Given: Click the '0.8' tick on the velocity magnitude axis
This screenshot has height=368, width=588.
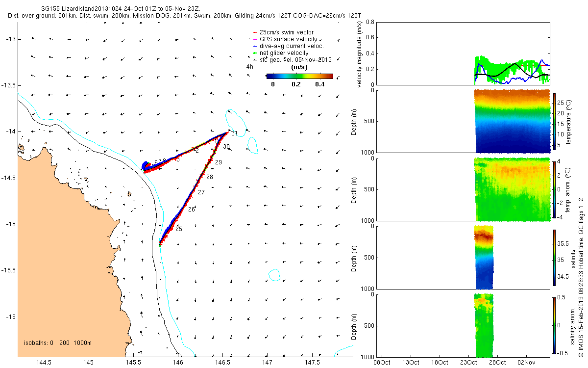Looking at the screenshot, I should pos(370,22).
